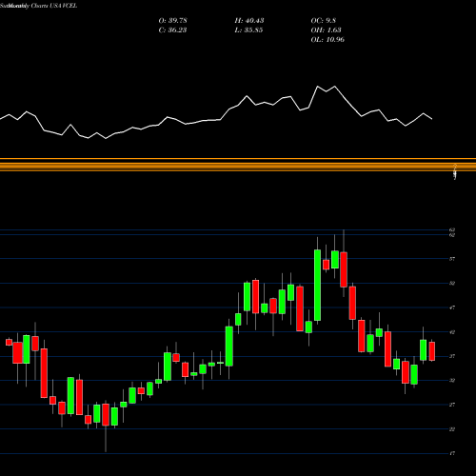Click the '37' price axis label
Screen dimensions: 476x476
[452, 356]
